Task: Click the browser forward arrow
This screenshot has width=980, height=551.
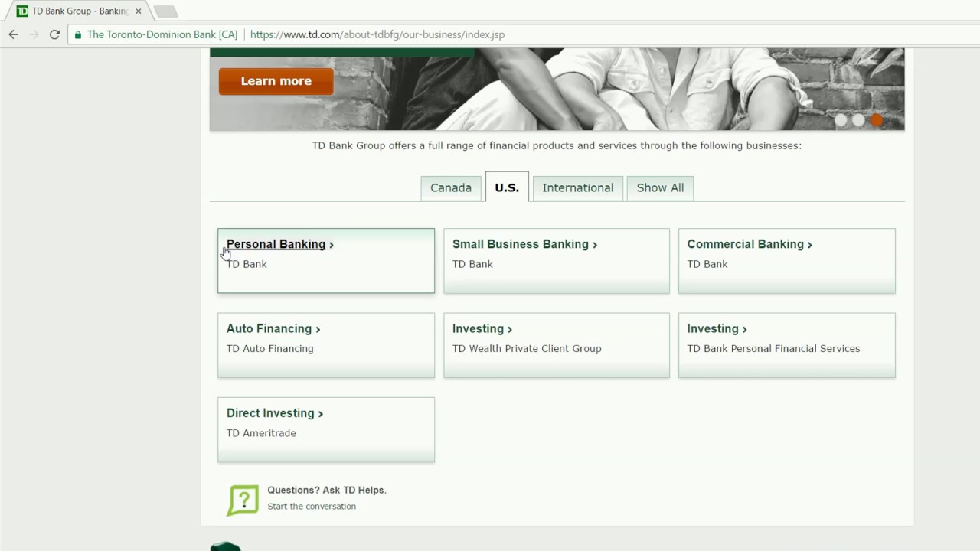Action: coord(34,34)
